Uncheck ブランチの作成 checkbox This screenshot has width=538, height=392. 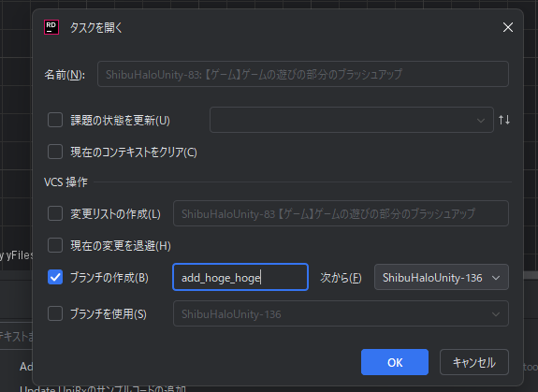pos(55,277)
